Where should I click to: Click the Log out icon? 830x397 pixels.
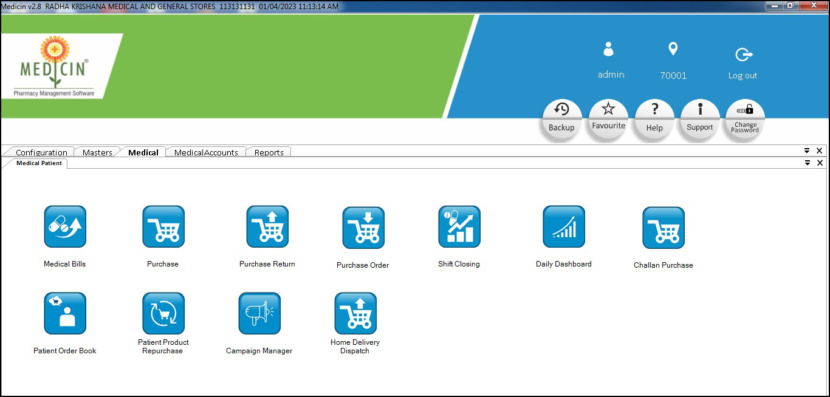[x=744, y=55]
